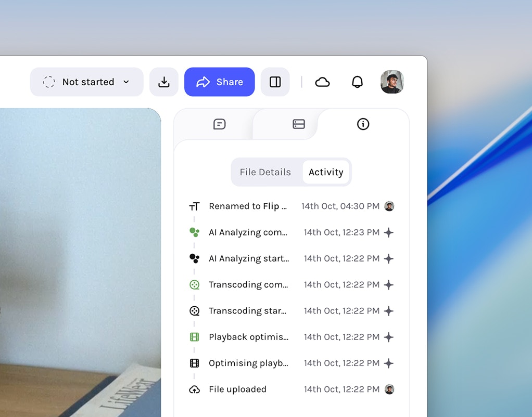Viewport: 532px width, 417px height.
Task: Click the green AI Analyzing completed icon
Action: point(194,232)
